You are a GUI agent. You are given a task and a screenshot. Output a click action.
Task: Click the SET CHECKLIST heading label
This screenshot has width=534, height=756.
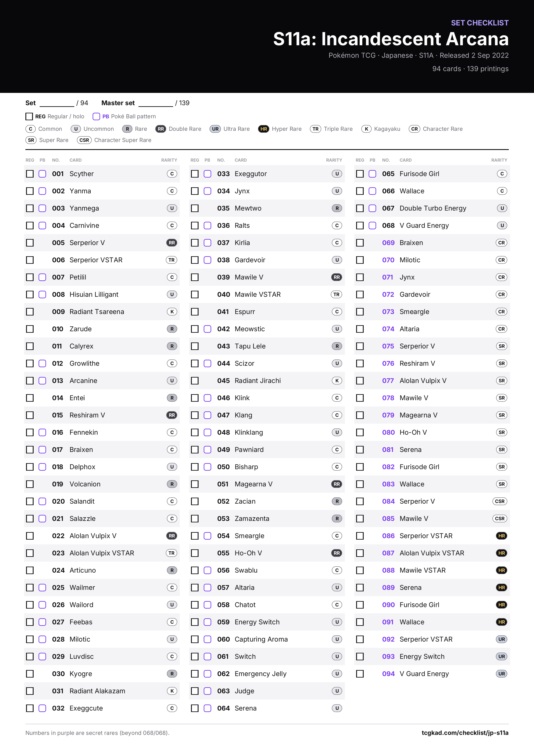[480, 23]
